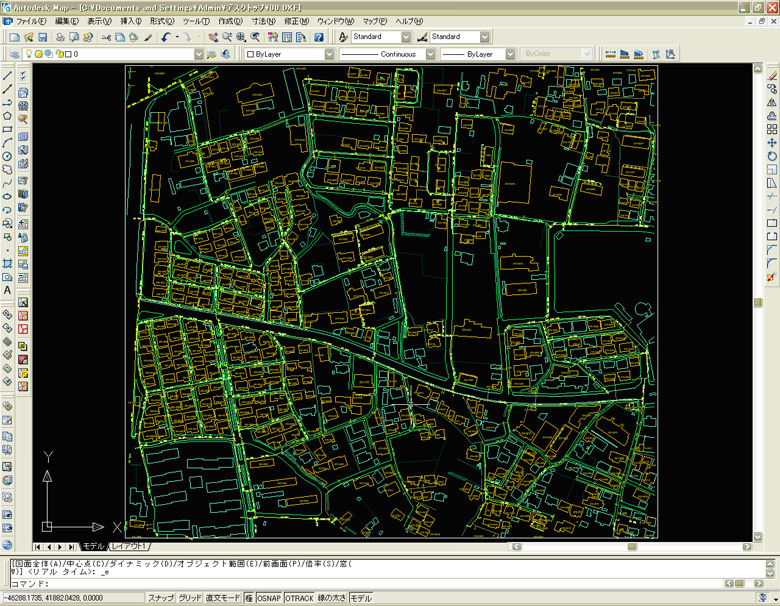This screenshot has height=606, width=780.
Task: Click the 線の太さ status button
Action: [330, 598]
